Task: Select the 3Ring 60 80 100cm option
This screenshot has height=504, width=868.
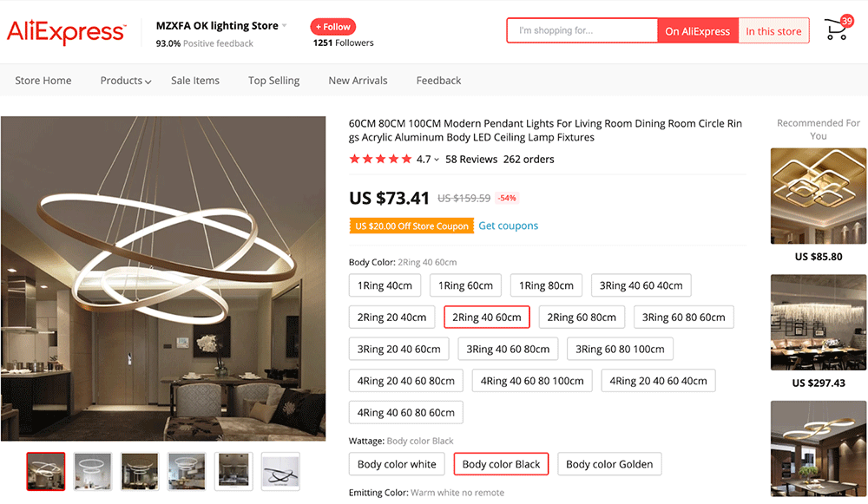Action: (x=620, y=350)
